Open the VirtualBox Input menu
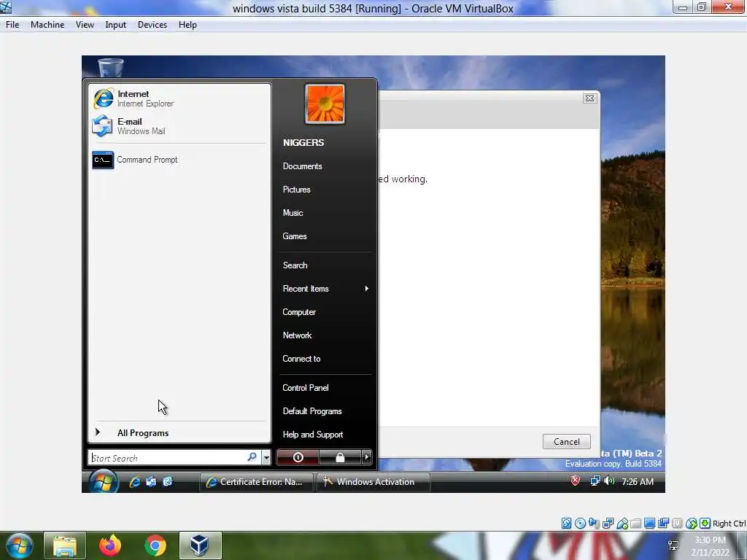 pos(116,25)
